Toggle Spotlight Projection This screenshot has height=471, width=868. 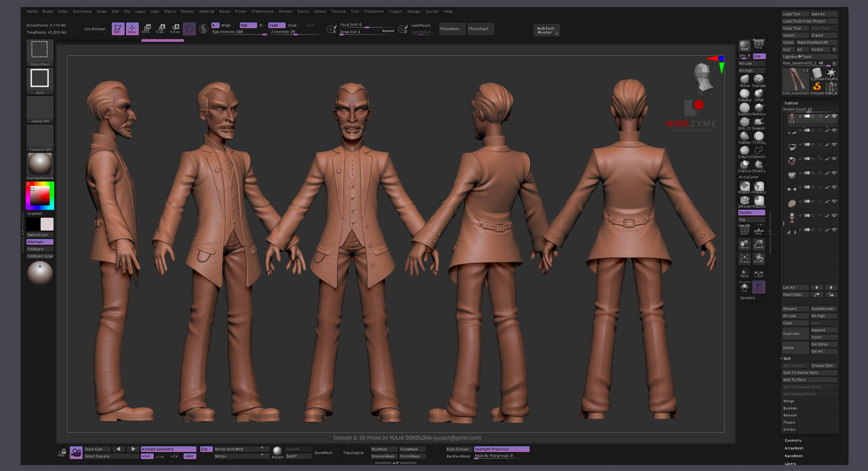[x=501, y=449]
